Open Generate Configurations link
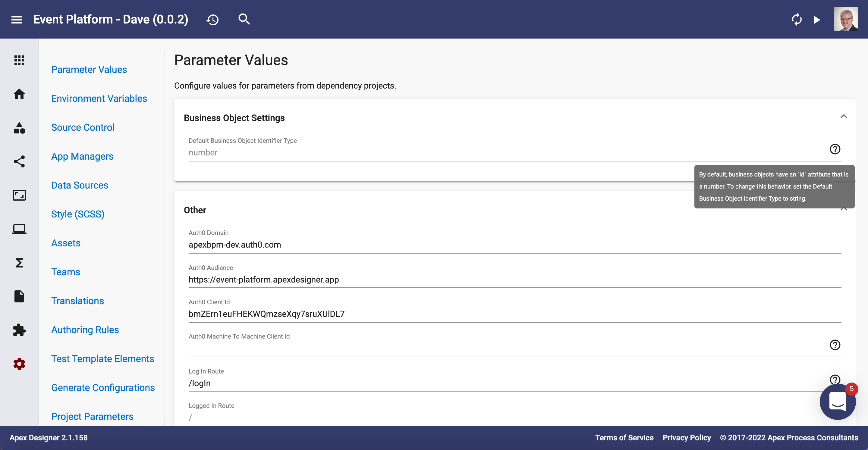Viewport: 868px width, 450px height. [103, 388]
